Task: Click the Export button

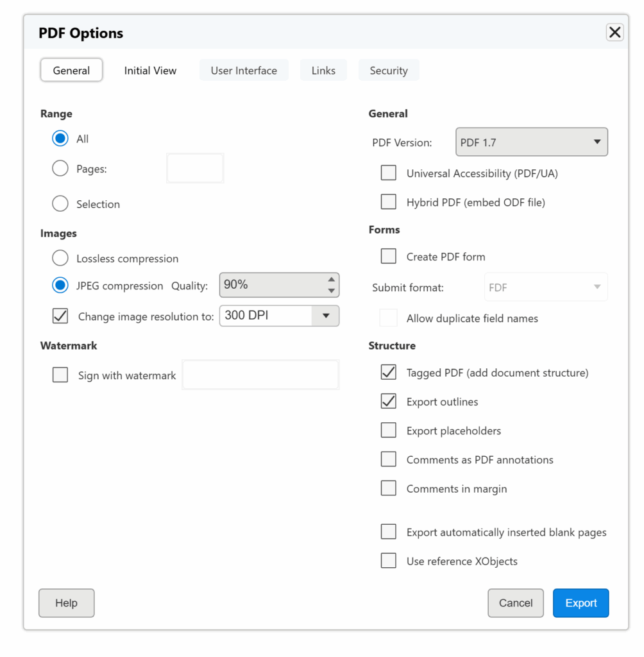Action: coord(580,603)
